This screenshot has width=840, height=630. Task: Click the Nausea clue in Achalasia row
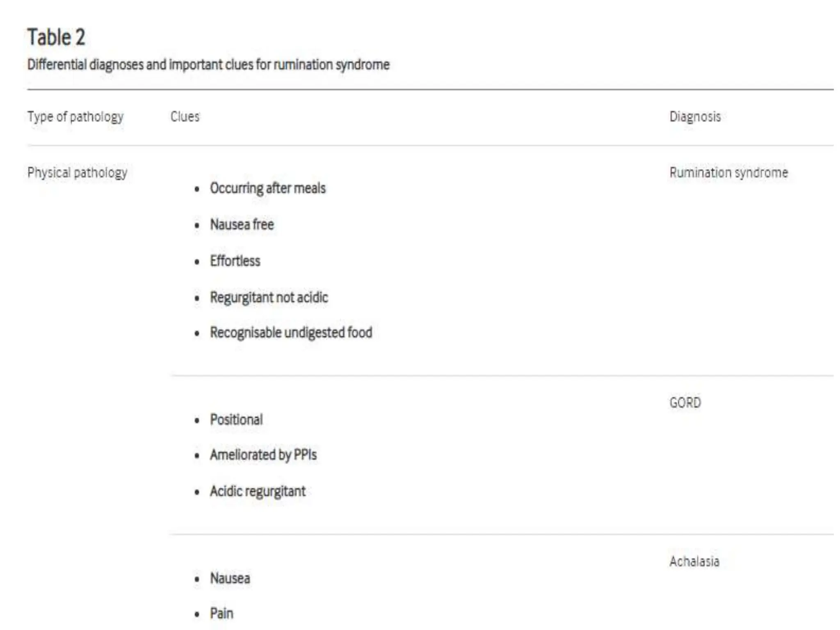click(x=230, y=578)
